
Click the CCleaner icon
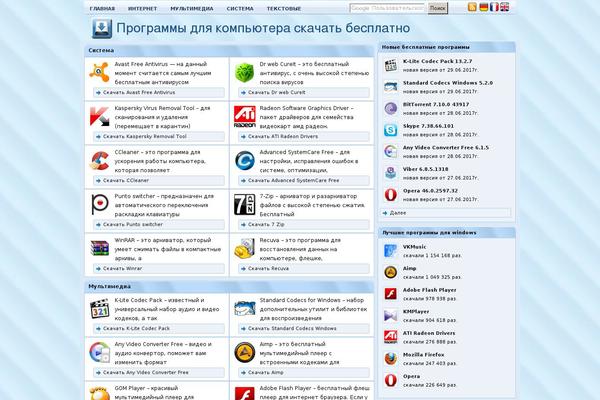(99, 161)
